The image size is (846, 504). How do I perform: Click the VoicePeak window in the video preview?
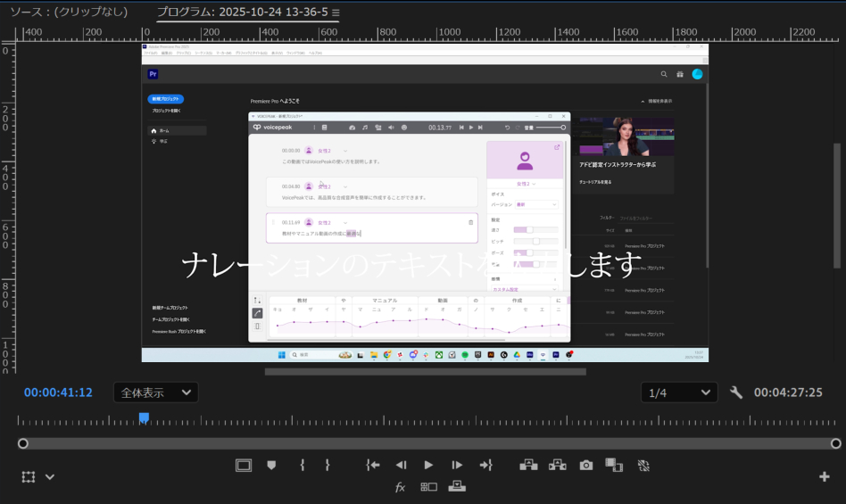tap(409, 227)
